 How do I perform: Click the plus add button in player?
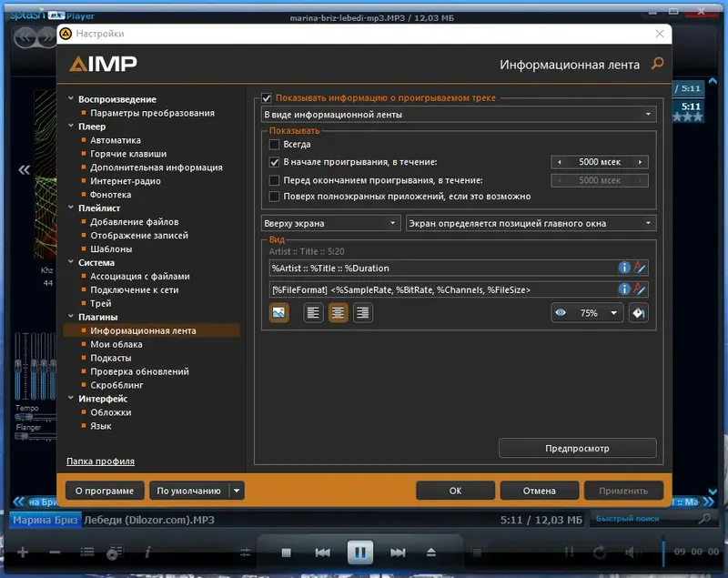(x=23, y=552)
